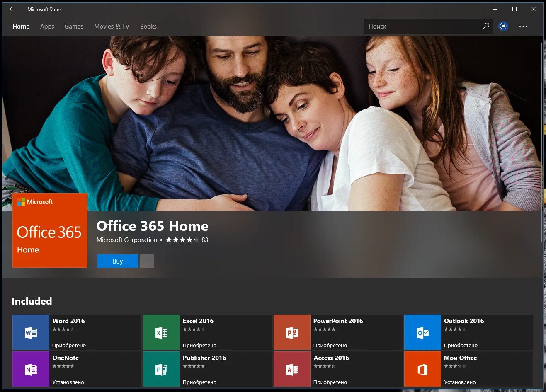
Task: Open the PowerPoint 2016 title link
Action: [x=338, y=321]
